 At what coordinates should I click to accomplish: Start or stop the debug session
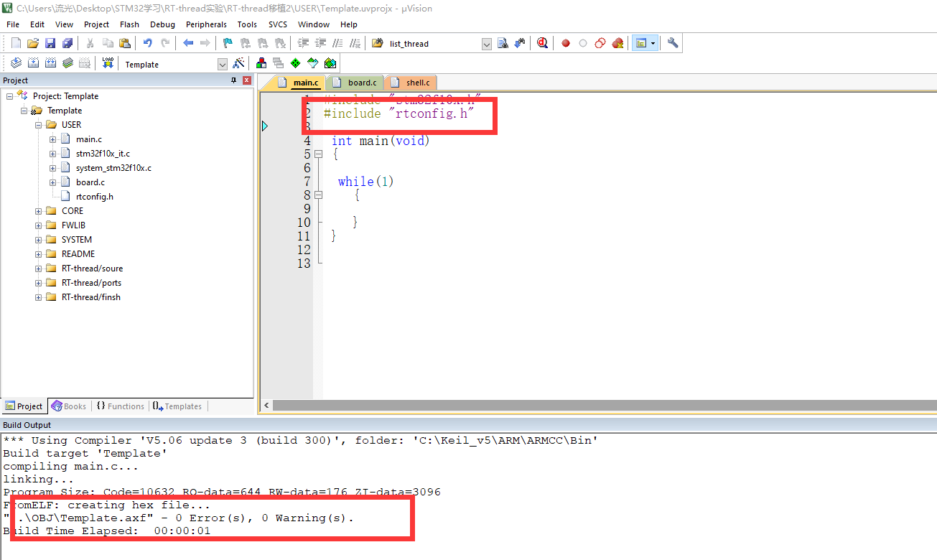coord(542,43)
